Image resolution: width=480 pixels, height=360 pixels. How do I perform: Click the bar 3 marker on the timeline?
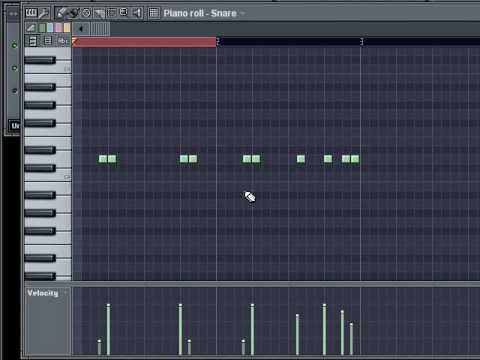coord(362,42)
